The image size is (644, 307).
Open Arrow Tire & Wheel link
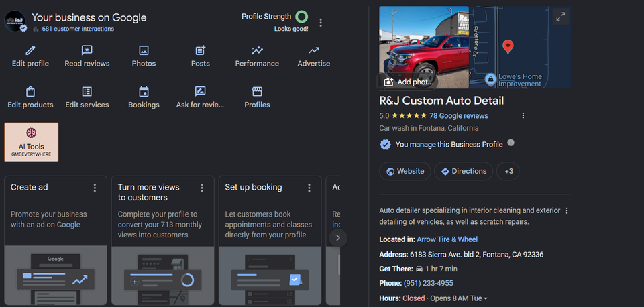click(x=447, y=239)
